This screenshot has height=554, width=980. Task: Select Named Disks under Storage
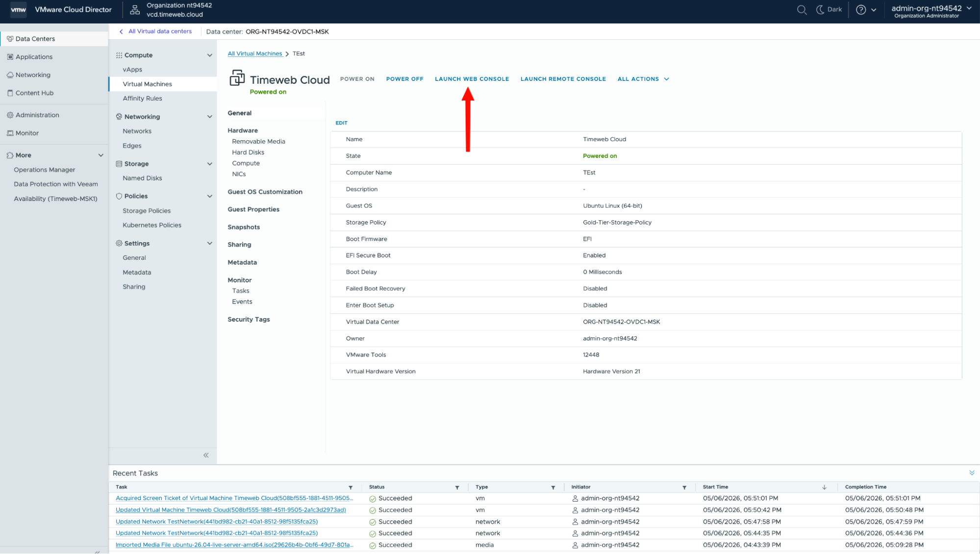pyautogui.click(x=142, y=178)
